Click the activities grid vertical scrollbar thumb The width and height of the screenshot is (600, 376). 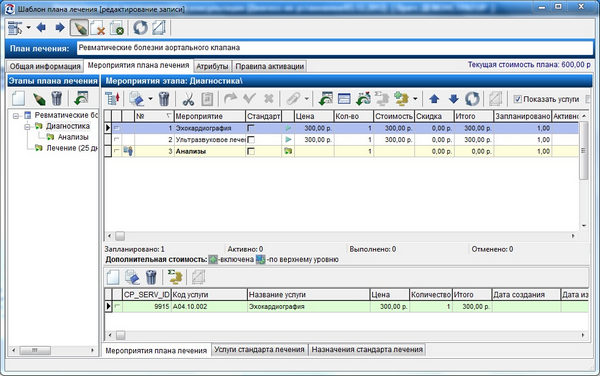click(583, 151)
